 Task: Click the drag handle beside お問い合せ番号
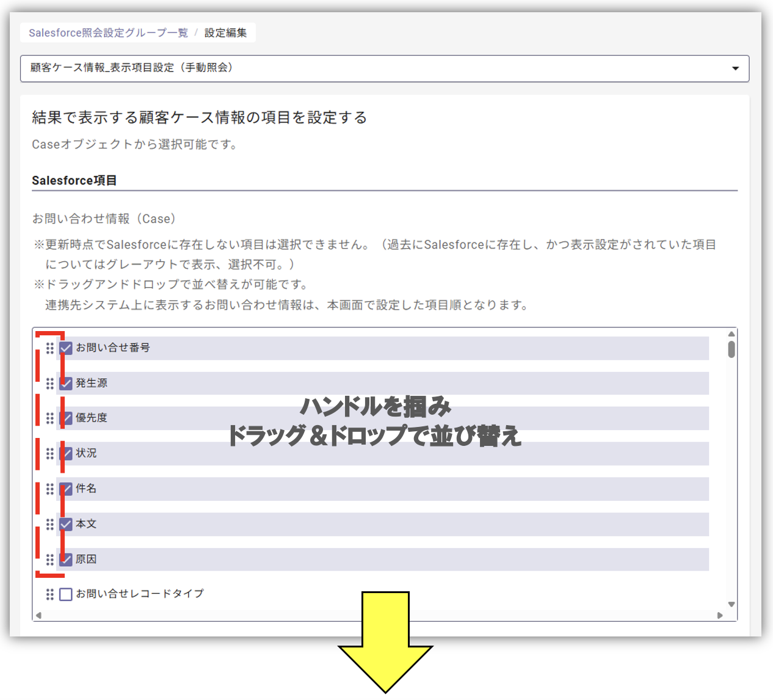pyautogui.click(x=50, y=348)
